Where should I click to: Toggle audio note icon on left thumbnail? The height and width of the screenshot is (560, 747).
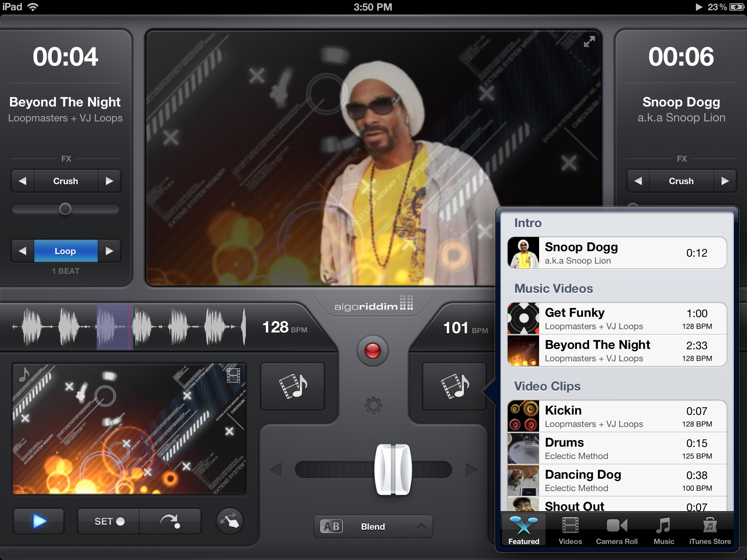[x=24, y=374]
